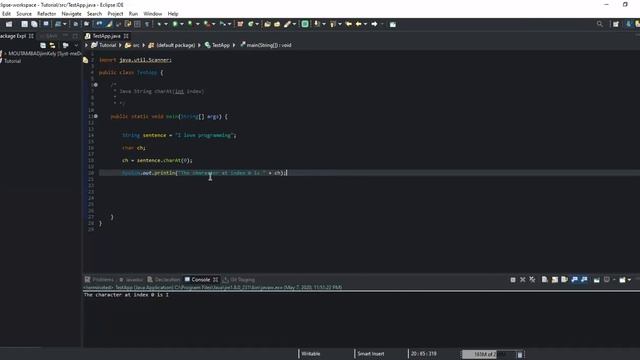Open the Source menu
The width and height of the screenshot is (640, 360).
tap(24, 13)
